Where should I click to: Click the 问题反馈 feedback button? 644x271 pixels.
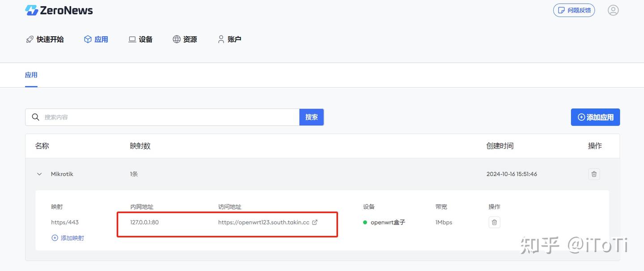(574, 10)
